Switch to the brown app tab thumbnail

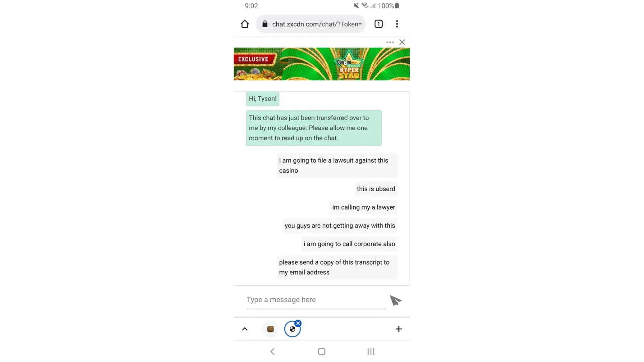pyautogui.click(x=271, y=329)
